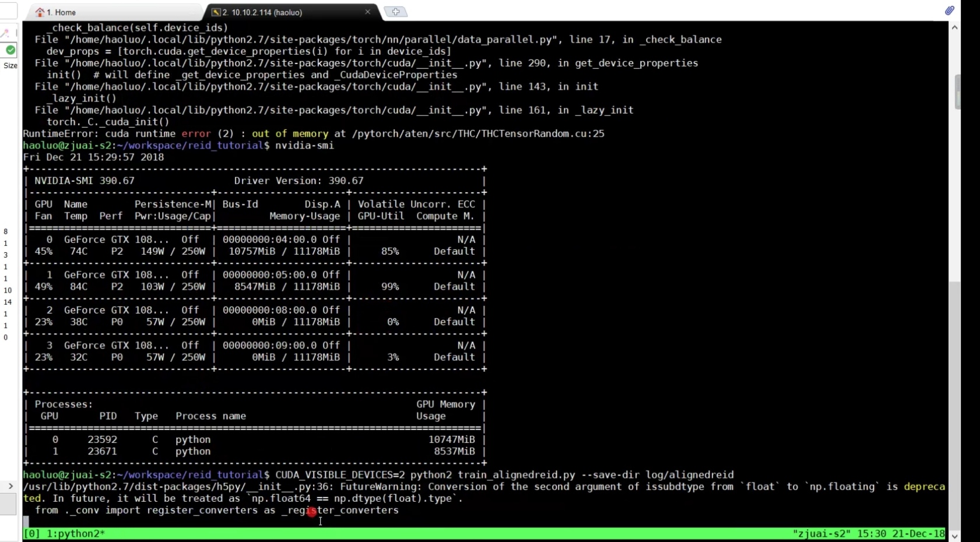Click the tmux status text "zjuai-s2" 15:30 21-Dec-18
The image size is (980, 542).
[869, 533]
